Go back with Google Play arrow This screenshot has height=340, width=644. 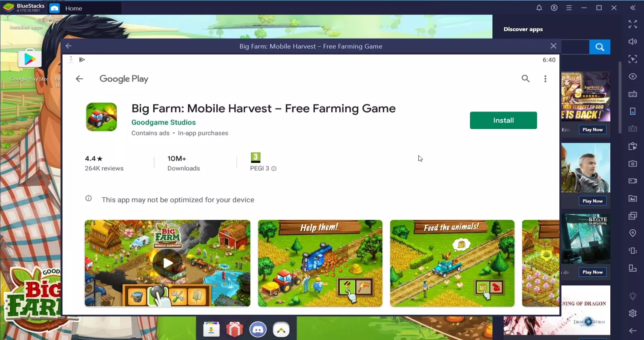tap(79, 79)
